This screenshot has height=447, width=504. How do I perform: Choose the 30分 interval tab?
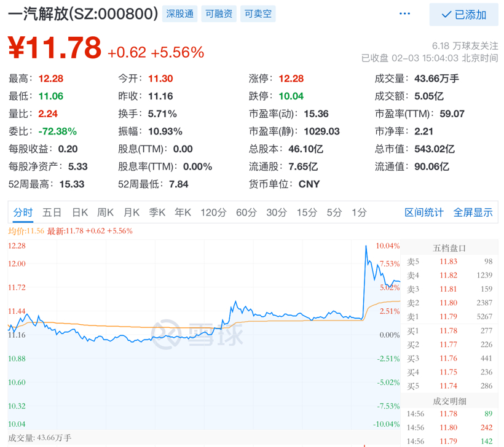277,212
